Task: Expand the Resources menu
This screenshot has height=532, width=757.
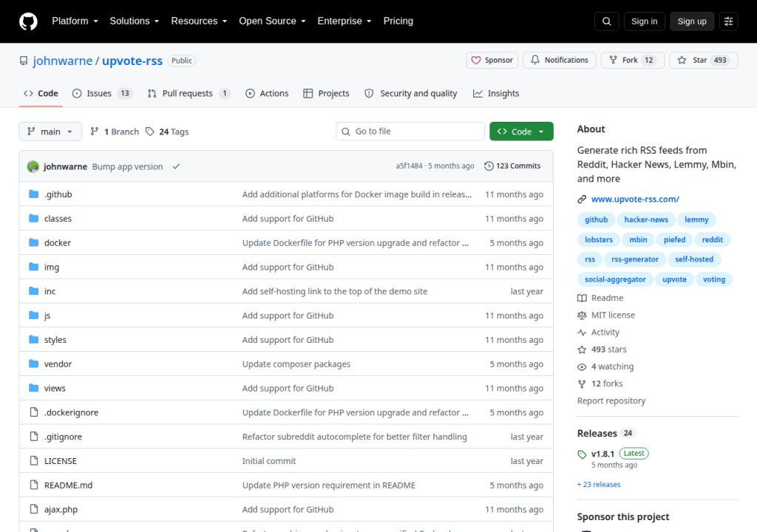Action: (x=199, y=21)
